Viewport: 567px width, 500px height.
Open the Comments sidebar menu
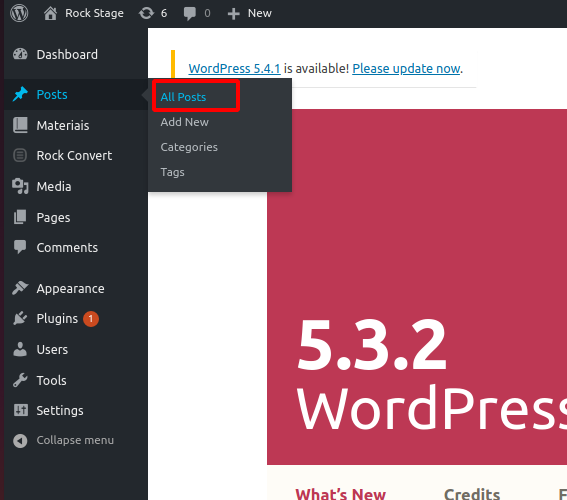point(67,248)
